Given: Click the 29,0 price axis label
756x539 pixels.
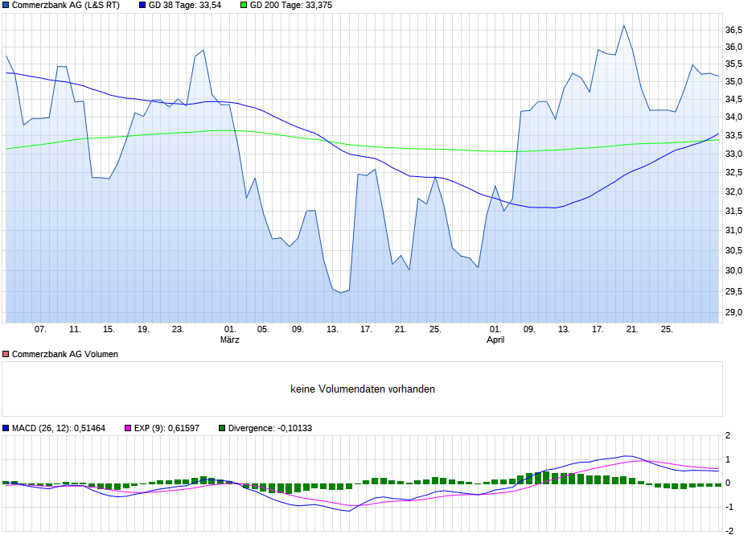Looking at the screenshot, I should click(733, 312).
